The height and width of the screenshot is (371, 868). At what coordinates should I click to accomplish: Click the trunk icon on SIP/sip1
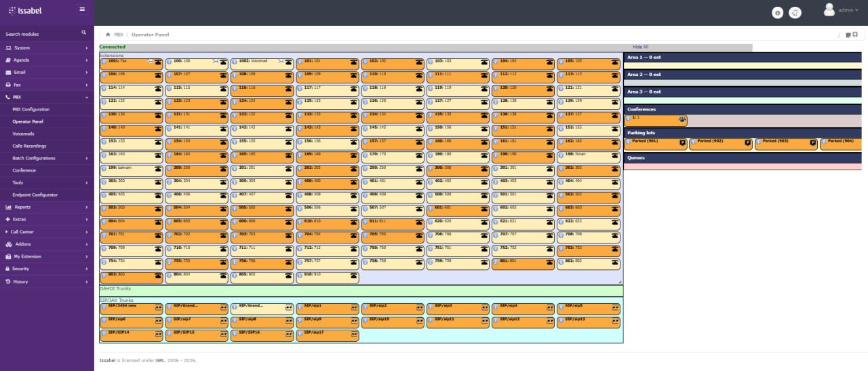[353, 307]
